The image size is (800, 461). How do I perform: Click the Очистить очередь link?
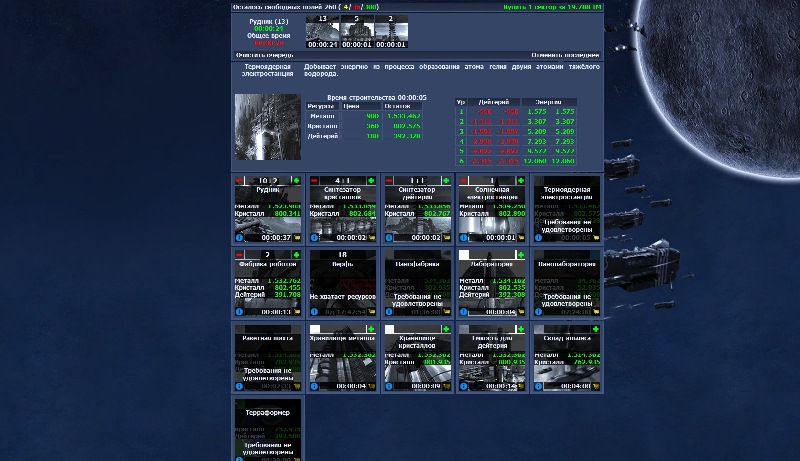click(x=258, y=56)
